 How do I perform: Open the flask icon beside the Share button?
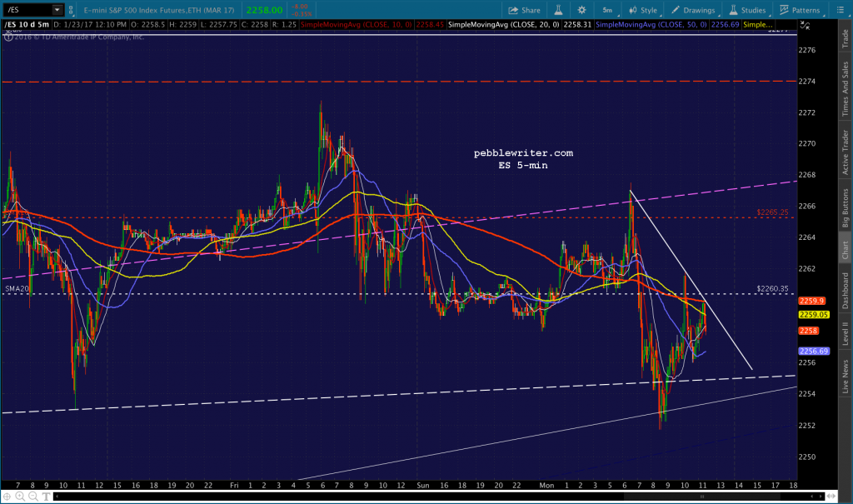[x=558, y=10]
